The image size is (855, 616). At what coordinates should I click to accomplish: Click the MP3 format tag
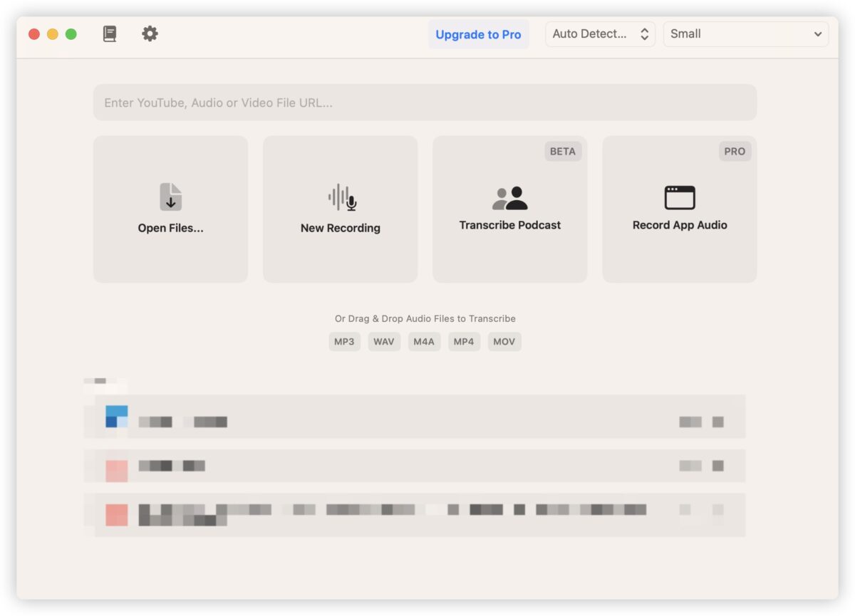click(x=344, y=342)
